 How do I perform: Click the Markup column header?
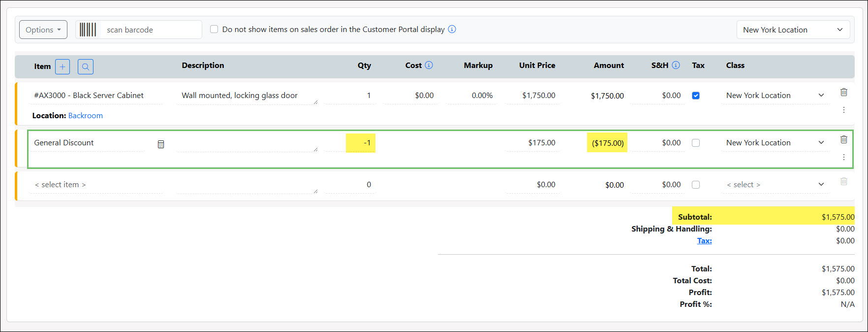[478, 65]
